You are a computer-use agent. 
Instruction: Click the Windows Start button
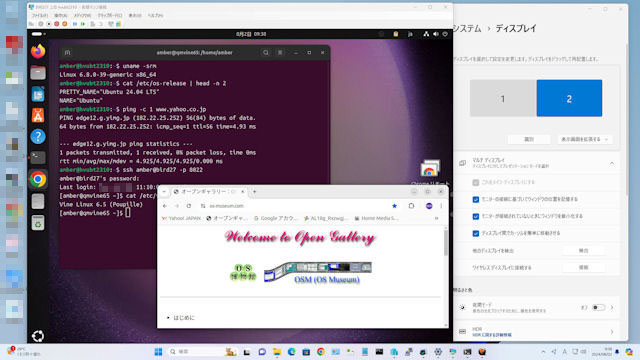[x=158, y=351]
